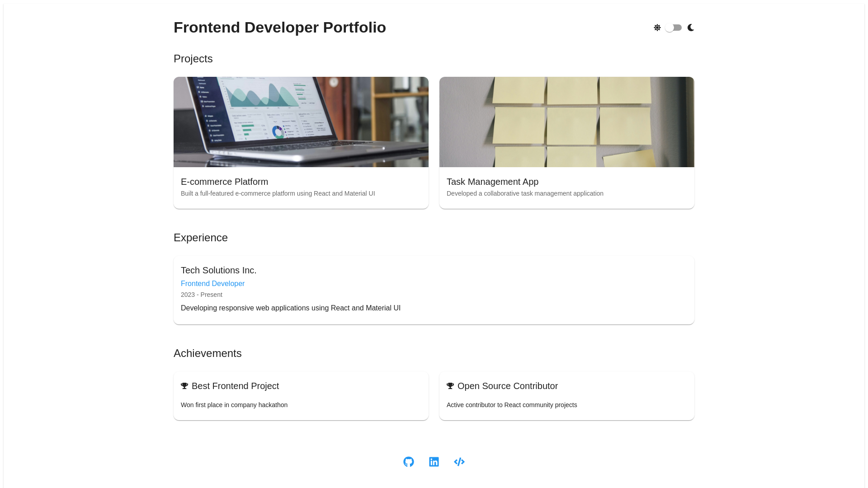This screenshot has height=488, width=868.
Task: Click the Open Source Contributor title
Action: (507, 386)
